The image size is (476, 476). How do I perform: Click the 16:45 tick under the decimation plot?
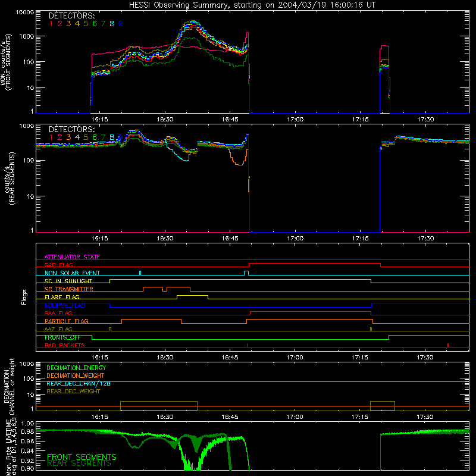tap(230, 417)
